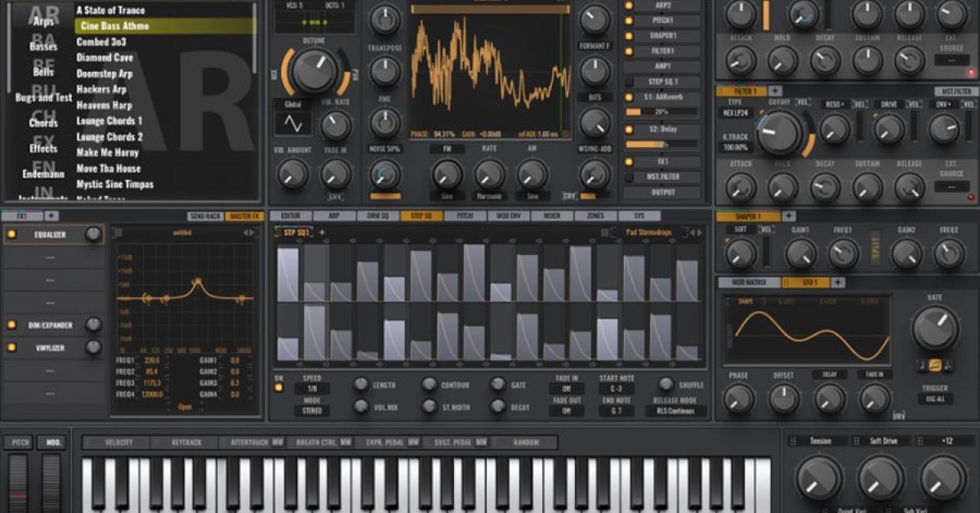Click the VINYLIZER mix knob
The height and width of the screenshot is (513, 980).
click(x=94, y=348)
